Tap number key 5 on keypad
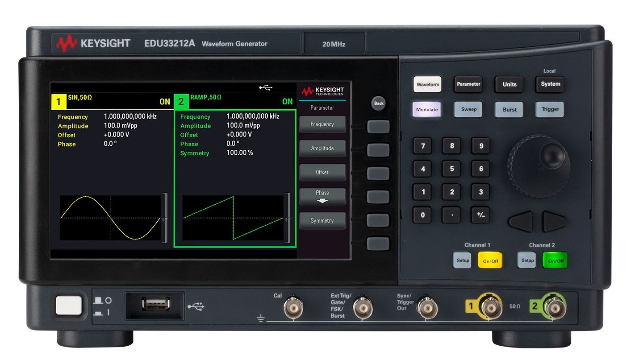Image resolution: width=635 pixels, height=364 pixels. click(x=452, y=169)
